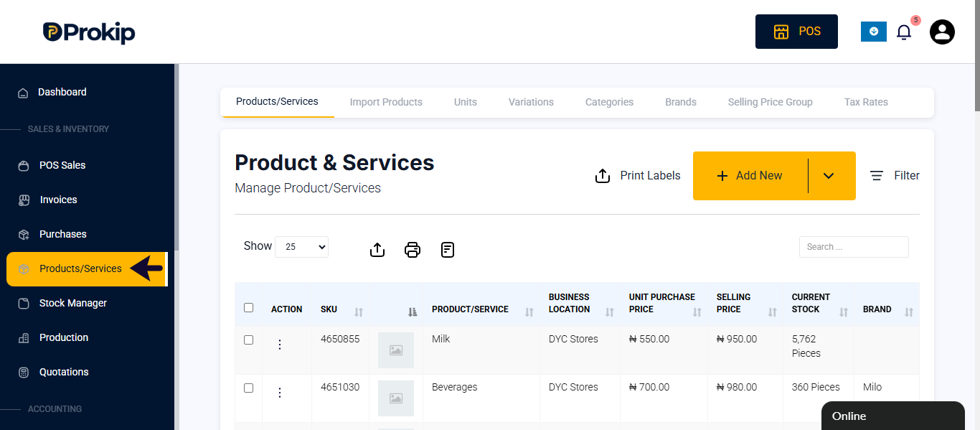Viewport: 980px width, 430px height.
Task: Click the Stock Manager icon
Action: (24, 304)
